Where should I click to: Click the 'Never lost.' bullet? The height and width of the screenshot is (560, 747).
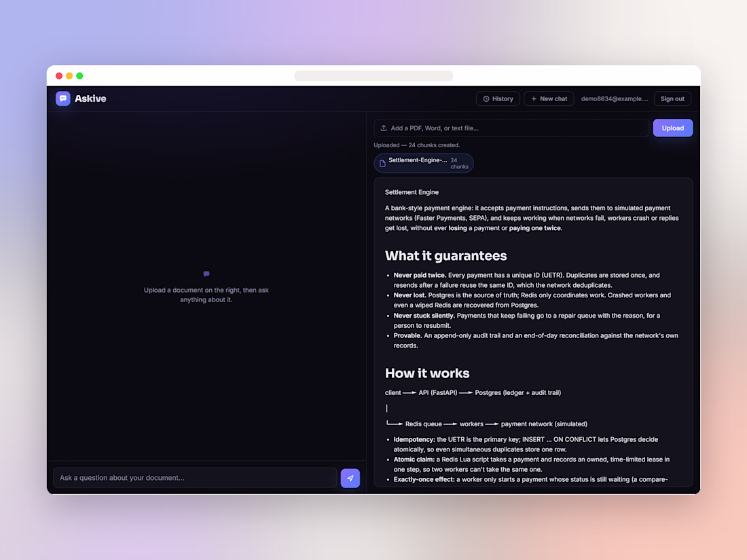(532, 300)
